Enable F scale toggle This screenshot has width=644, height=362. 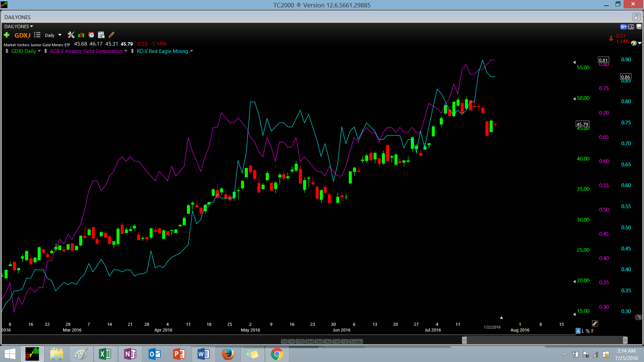593,331
